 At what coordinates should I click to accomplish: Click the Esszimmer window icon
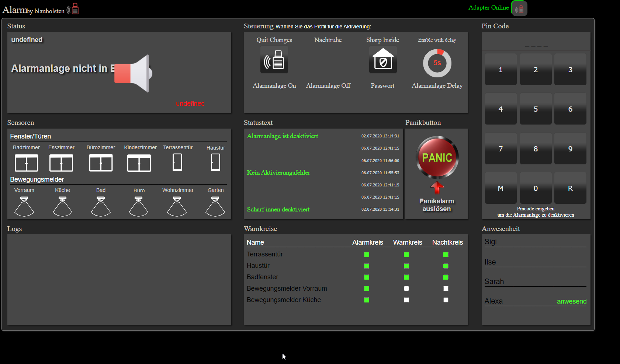pos(61,163)
